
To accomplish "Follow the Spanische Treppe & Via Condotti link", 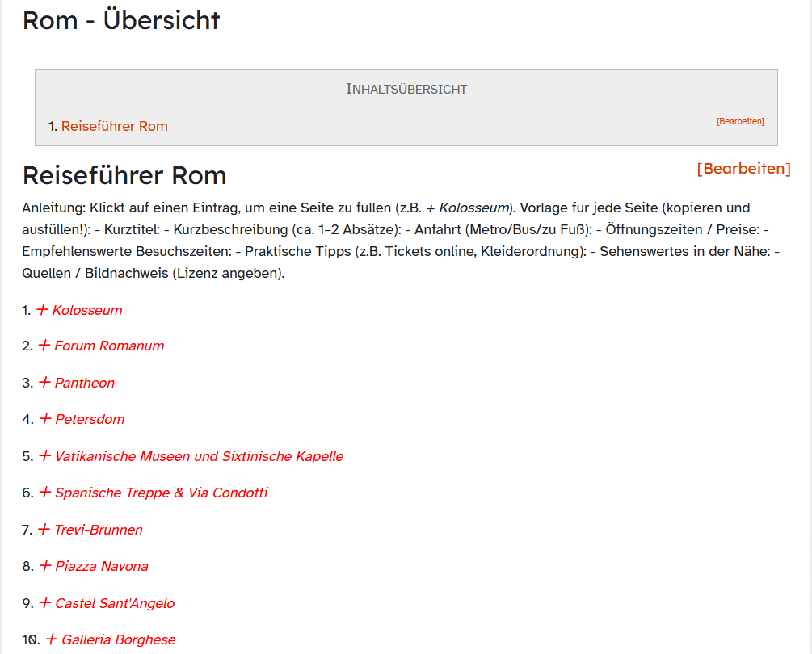I will [x=161, y=493].
